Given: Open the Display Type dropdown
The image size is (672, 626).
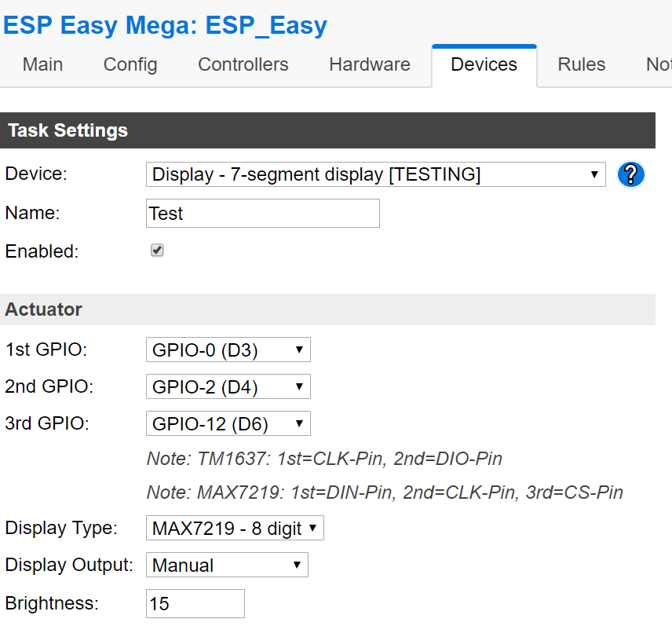Looking at the screenshot, I should tap(235, 528).
